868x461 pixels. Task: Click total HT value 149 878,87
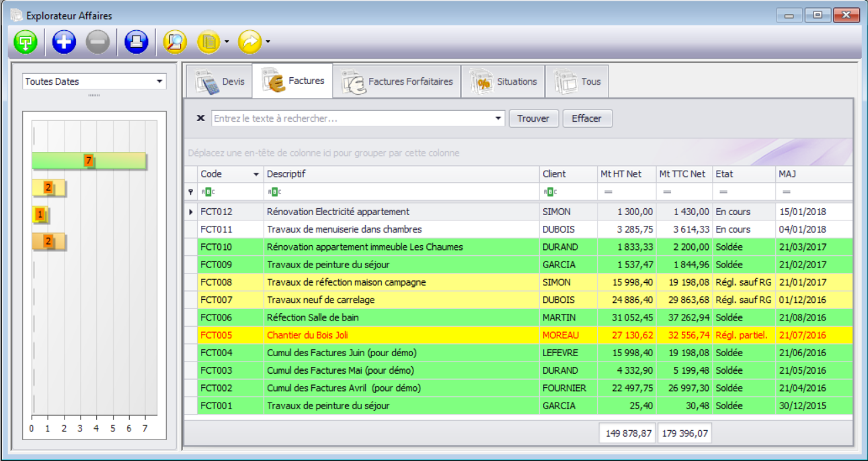(x=627, y=433)
